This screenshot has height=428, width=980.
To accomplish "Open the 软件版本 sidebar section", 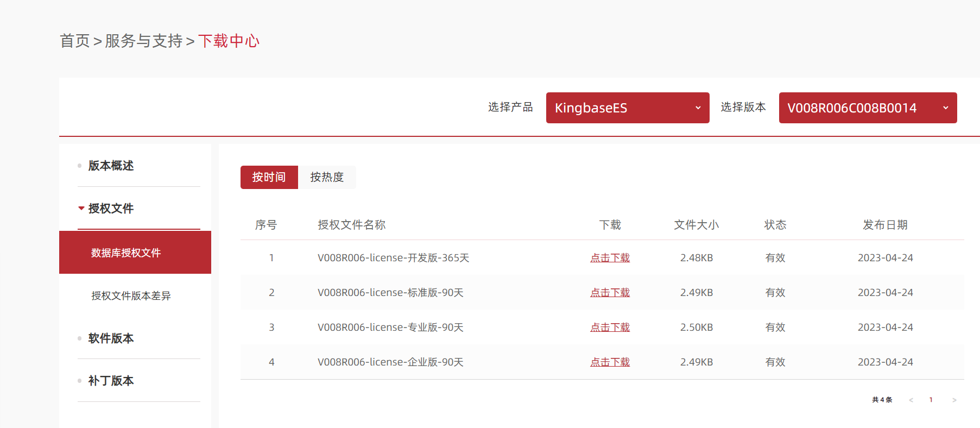I will [x=111, y=338].
